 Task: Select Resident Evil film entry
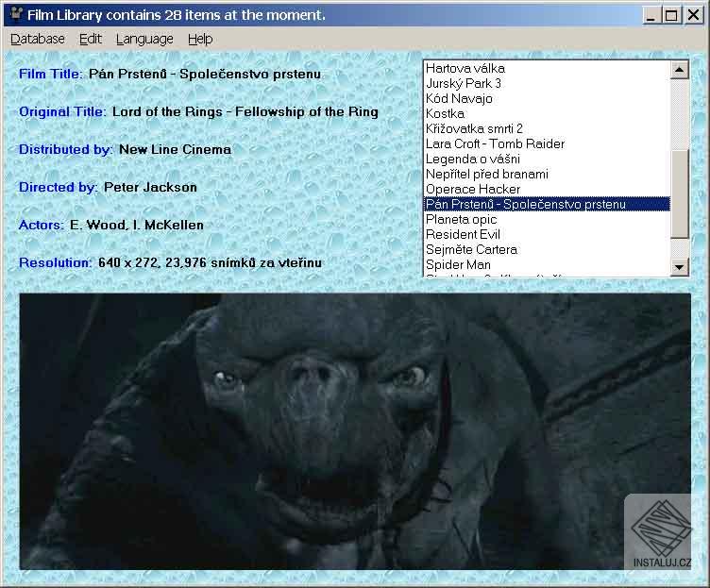(547, 234)
